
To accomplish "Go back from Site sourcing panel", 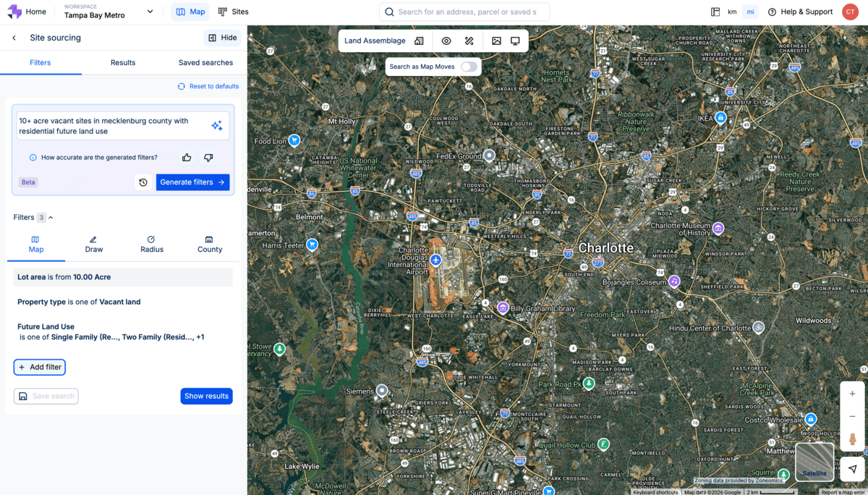I will click(14, 38).
